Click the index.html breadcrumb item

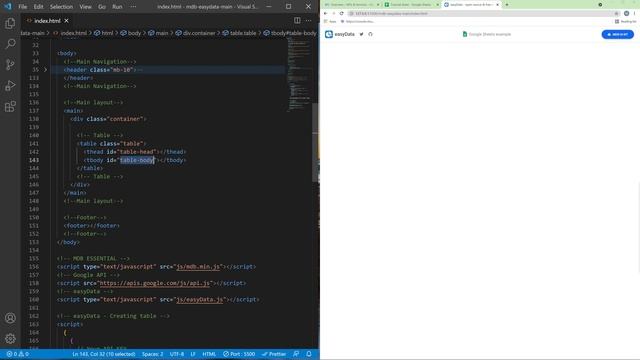click(x=70, y=33)
